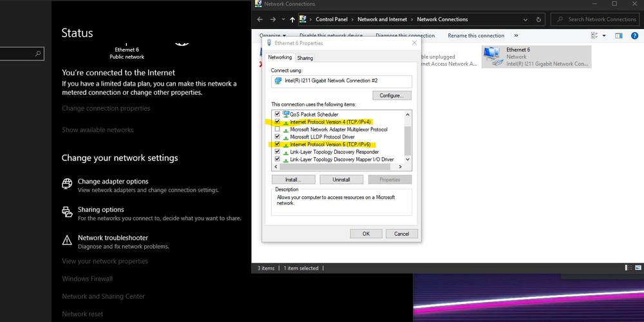
Task: Click View your network properties
Action: [x=105, y=261]
